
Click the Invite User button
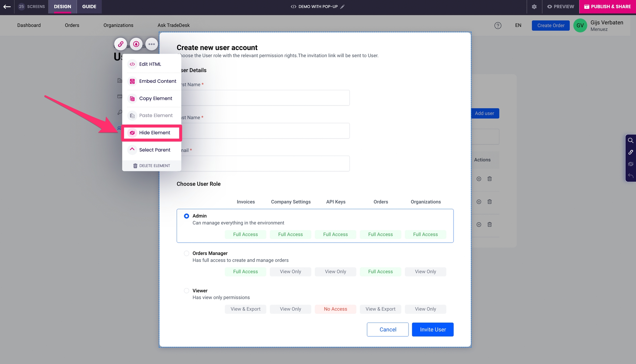pyautogui.click(x=433, y=330)
